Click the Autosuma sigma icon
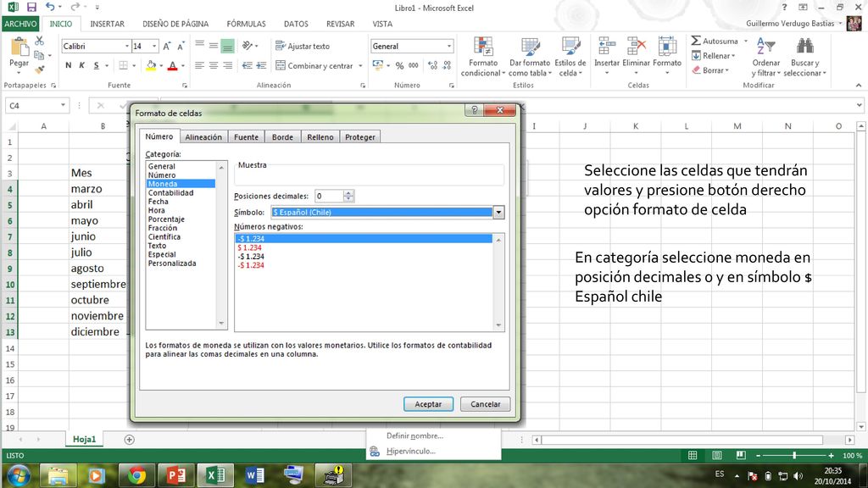 [696, 41]
